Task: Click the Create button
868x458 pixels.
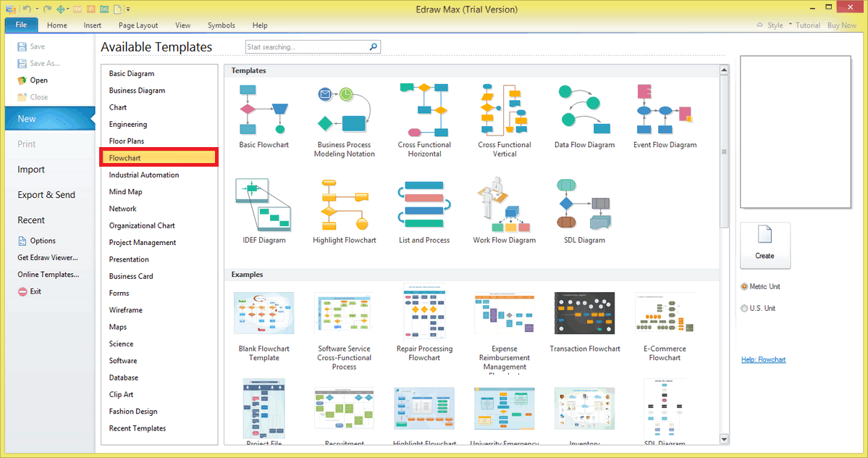Action: [x=765, y=246]
